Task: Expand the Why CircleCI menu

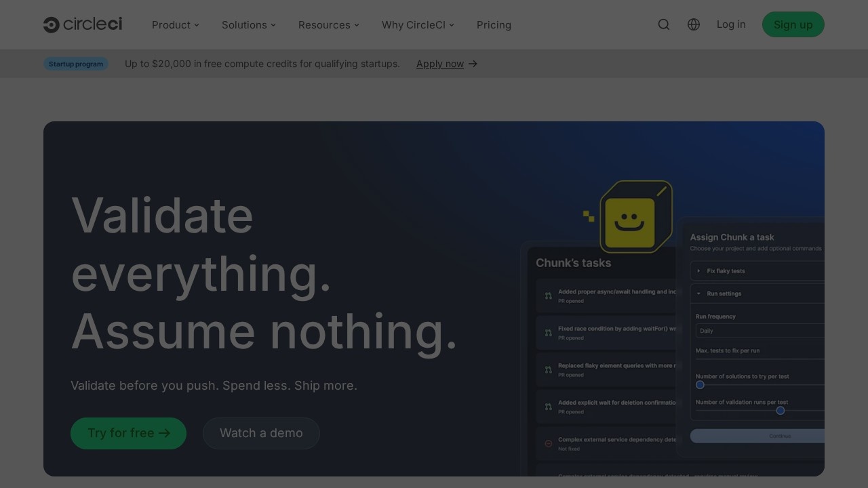Action: pos(418,24)
